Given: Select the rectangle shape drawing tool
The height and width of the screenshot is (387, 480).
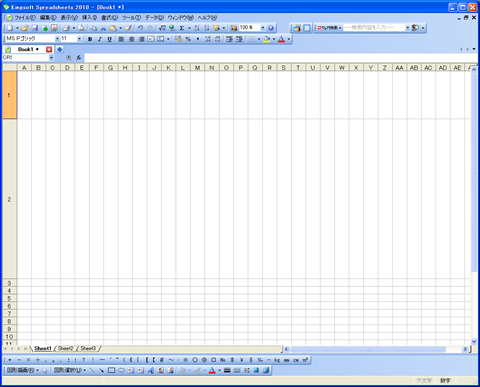Looking at the screenshot, I should pyautogui.click(x=111, y=370).
